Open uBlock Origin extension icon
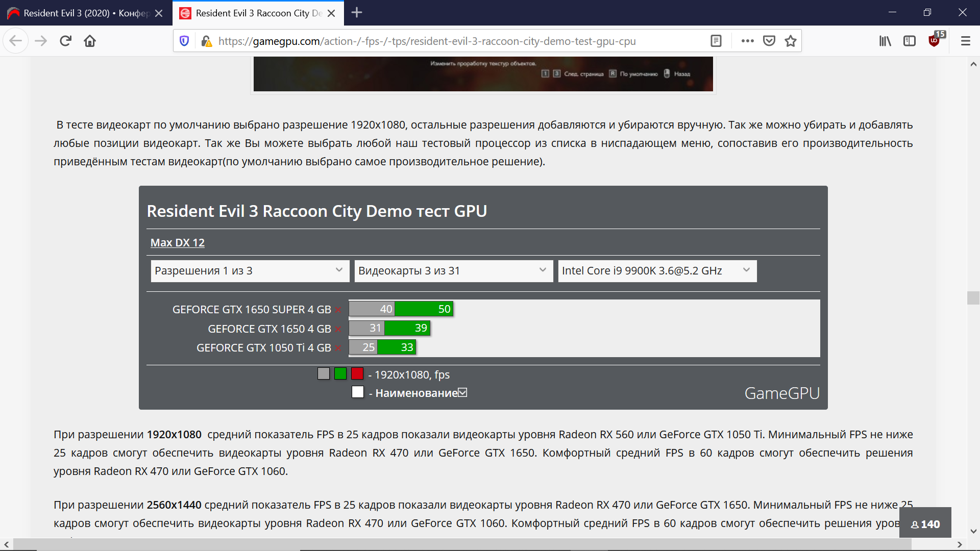 point(935,41)
